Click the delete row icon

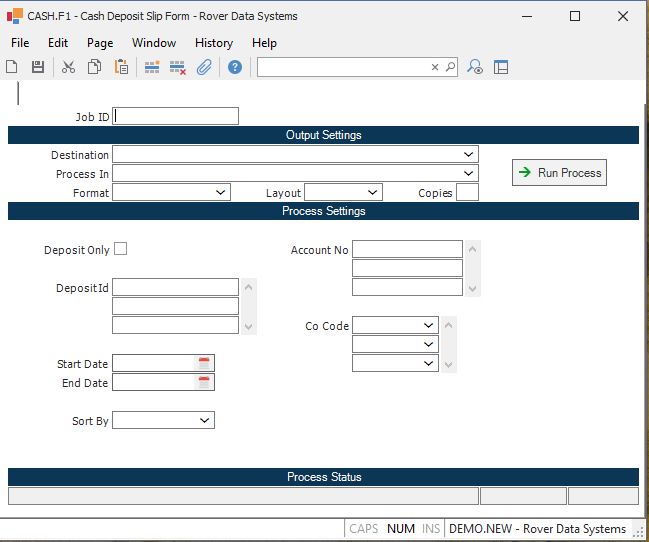pyautogui.click(x=178, y=67)
